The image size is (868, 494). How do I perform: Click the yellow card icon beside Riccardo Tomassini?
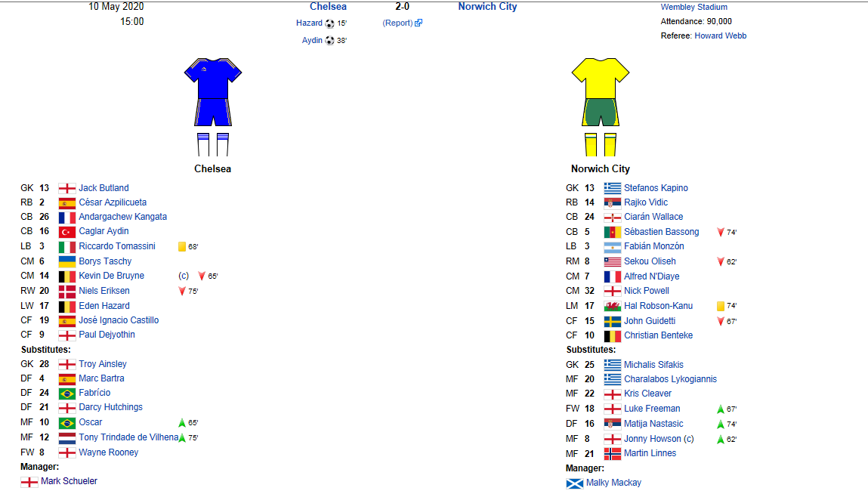pos(181,246)
